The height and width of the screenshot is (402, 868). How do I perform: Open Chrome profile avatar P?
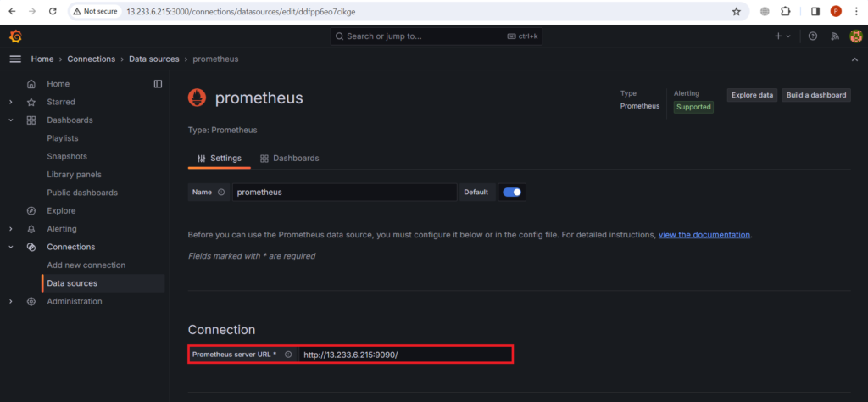coord(836,11)
